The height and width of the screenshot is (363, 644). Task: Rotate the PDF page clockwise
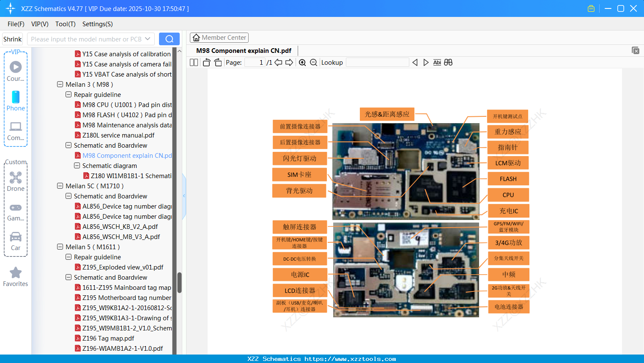click(x=217, y=62)
